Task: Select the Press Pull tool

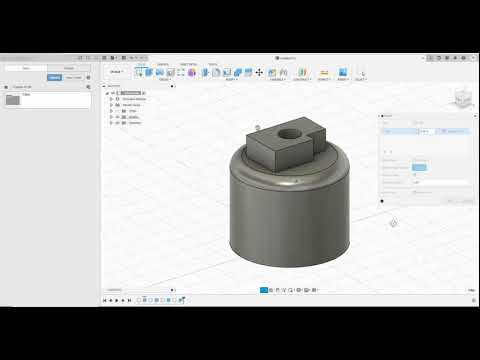Action: click(205, 72)
